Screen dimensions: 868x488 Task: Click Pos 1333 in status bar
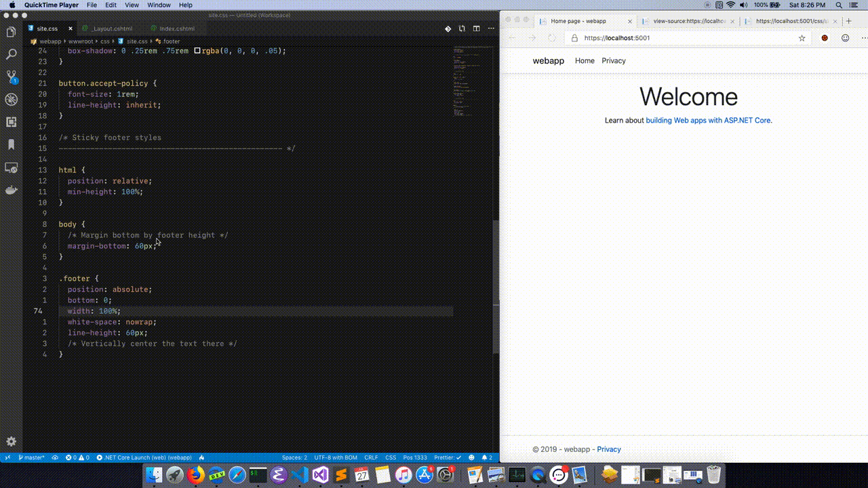point(415,457)
